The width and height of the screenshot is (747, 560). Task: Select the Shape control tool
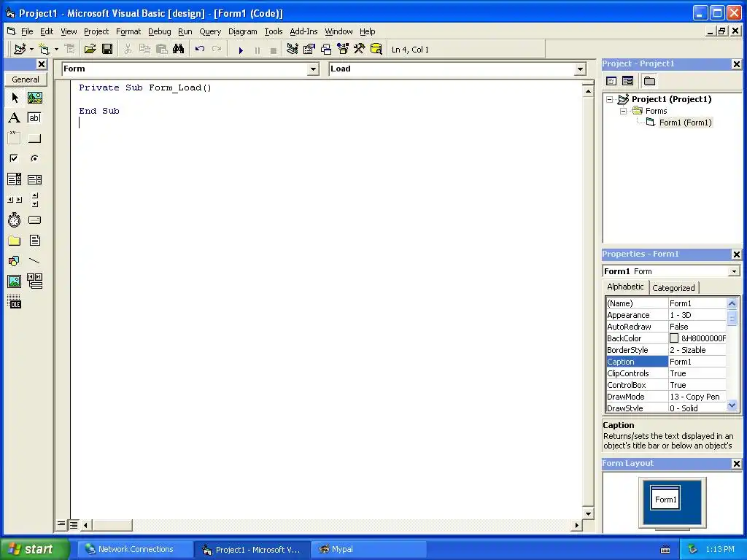[x=15, y=261]
